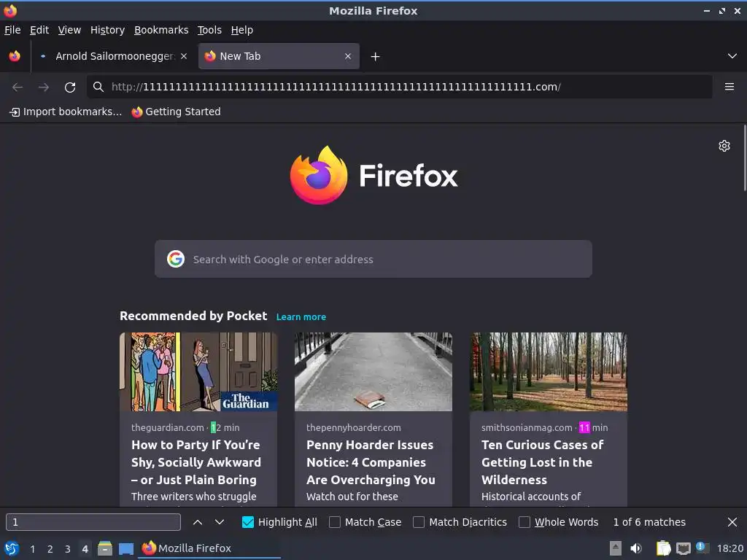747x560 pixels.
Task: Enable Whole Words option
Action: tap(524, 522)
